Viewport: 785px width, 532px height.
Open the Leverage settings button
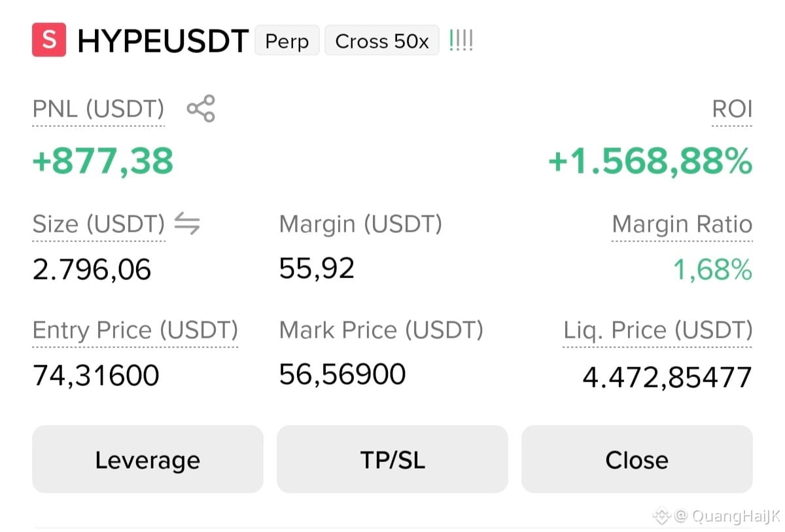[x=148, y=459]
